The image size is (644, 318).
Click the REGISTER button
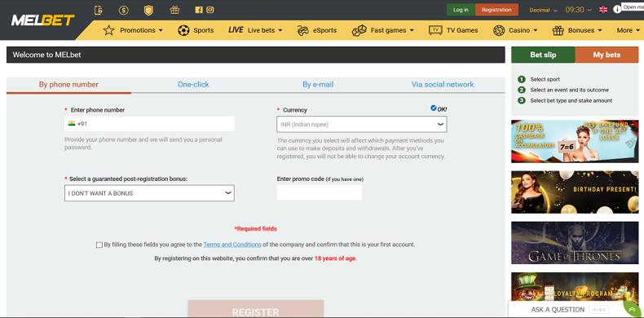pos(255,309)
